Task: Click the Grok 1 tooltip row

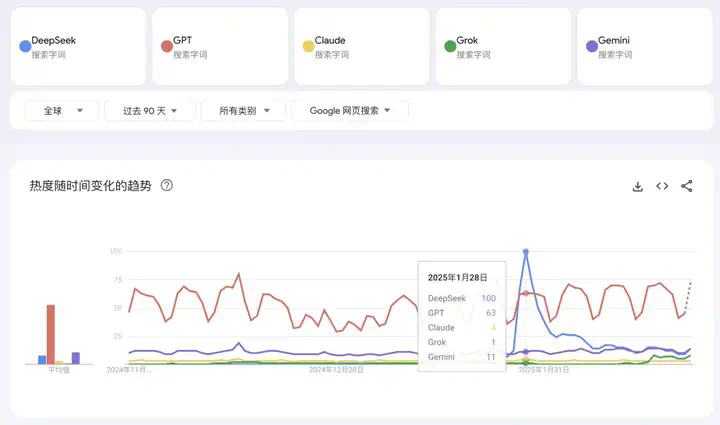Action: pyautogui.click(x=461, y=342)
